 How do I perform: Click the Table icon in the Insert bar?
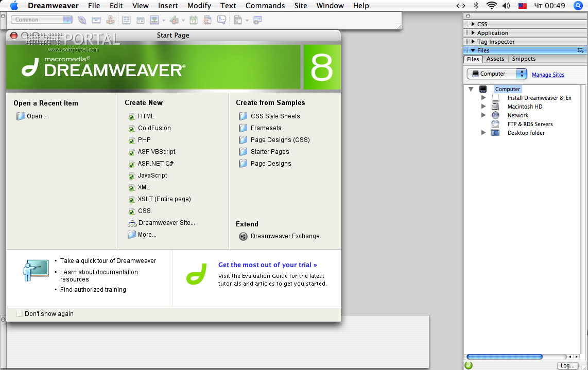coord(126,20)
